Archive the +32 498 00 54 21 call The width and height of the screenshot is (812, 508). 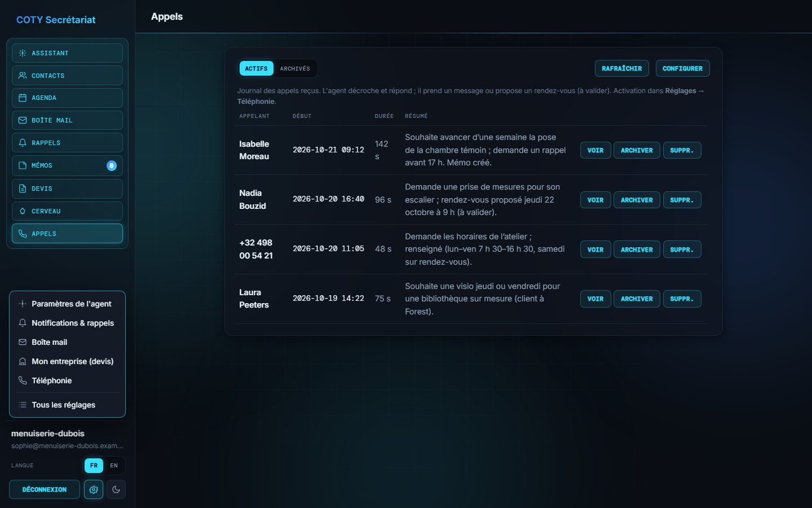[637, 249]
